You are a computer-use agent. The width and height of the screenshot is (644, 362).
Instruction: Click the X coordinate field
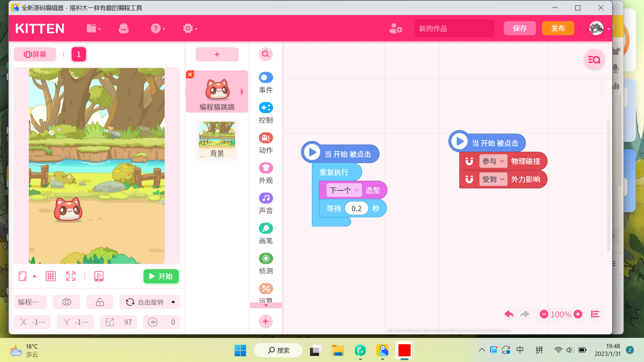click(32, 322)
